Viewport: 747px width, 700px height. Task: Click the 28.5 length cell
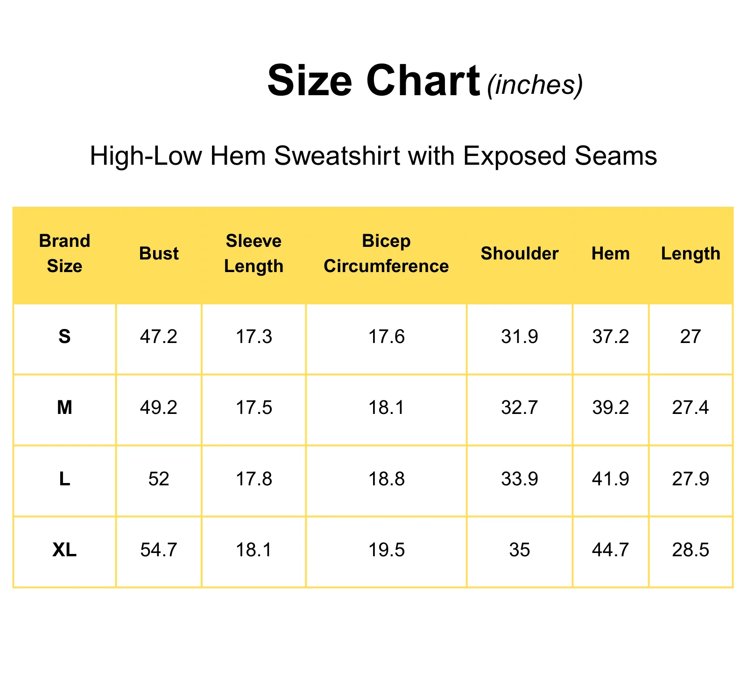[691, 550]
